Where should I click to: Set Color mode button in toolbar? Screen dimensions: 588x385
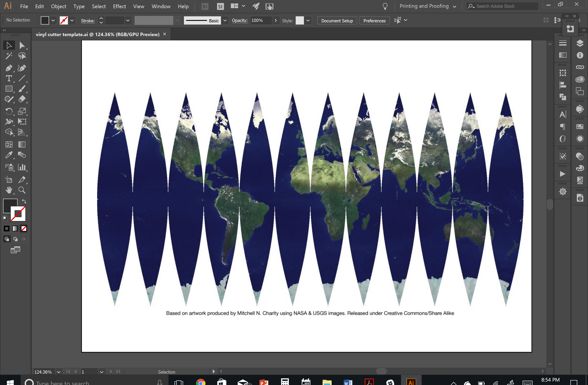pos(7,229)
